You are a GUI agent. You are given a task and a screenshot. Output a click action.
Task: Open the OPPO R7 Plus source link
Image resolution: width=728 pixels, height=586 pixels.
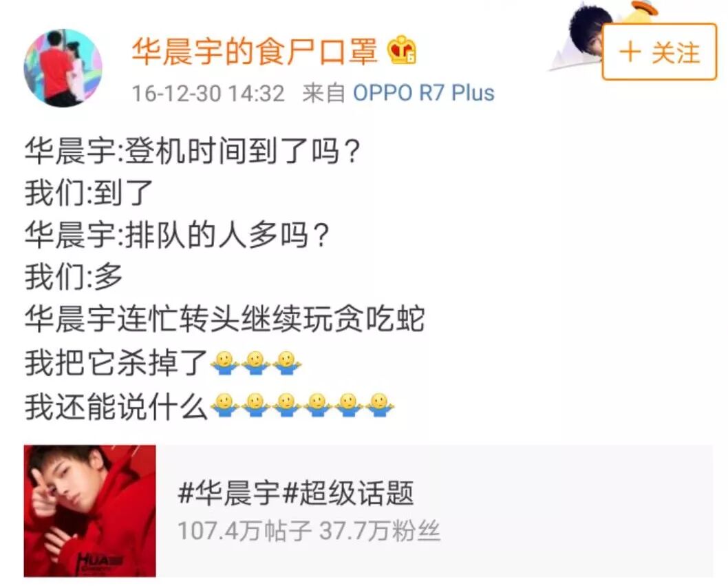[x=423, y=93]
